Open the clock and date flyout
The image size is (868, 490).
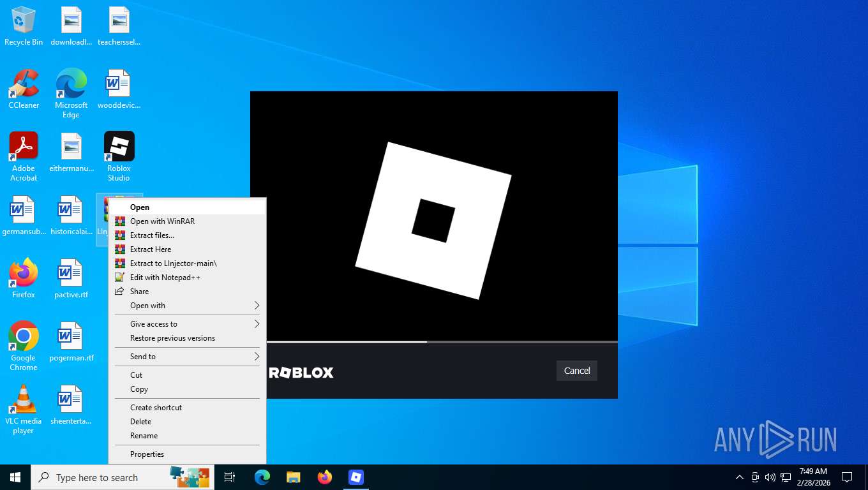pyautogui.click(x=813, y=477)
